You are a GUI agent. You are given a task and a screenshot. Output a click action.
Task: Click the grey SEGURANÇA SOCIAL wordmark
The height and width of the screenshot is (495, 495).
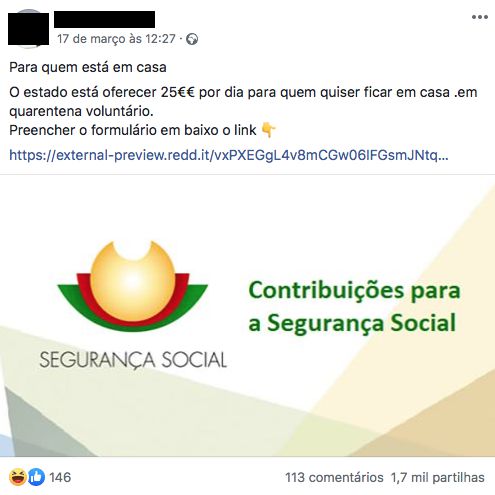pyautogui.click(x=133, y=360)
